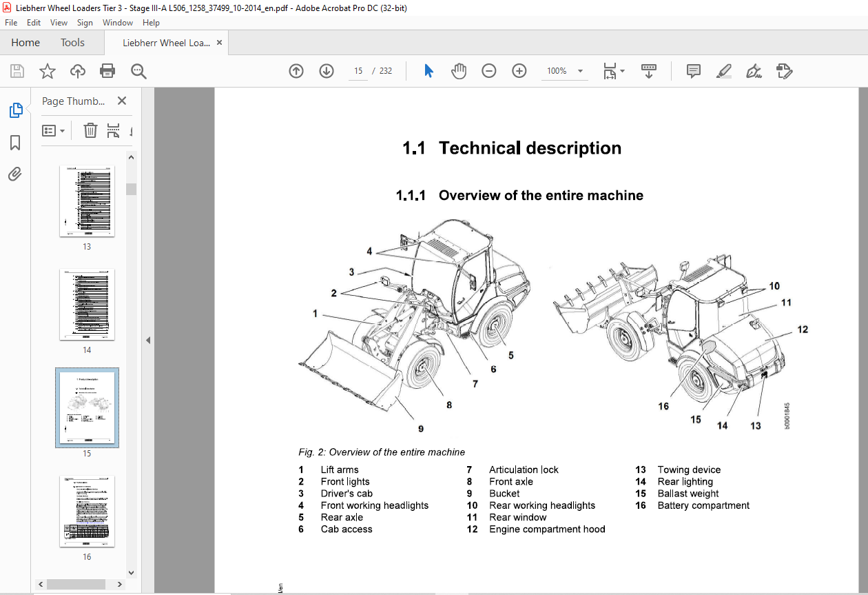Go to next page arrow
The width and height of the screenshot is (868, 595).
point(327,71)
